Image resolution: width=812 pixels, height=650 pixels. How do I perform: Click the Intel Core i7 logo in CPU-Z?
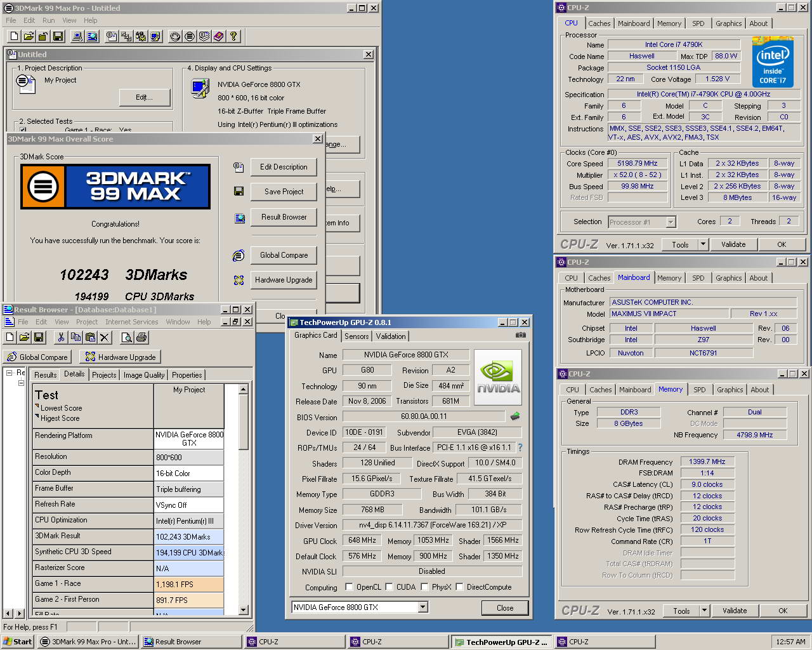773,62
